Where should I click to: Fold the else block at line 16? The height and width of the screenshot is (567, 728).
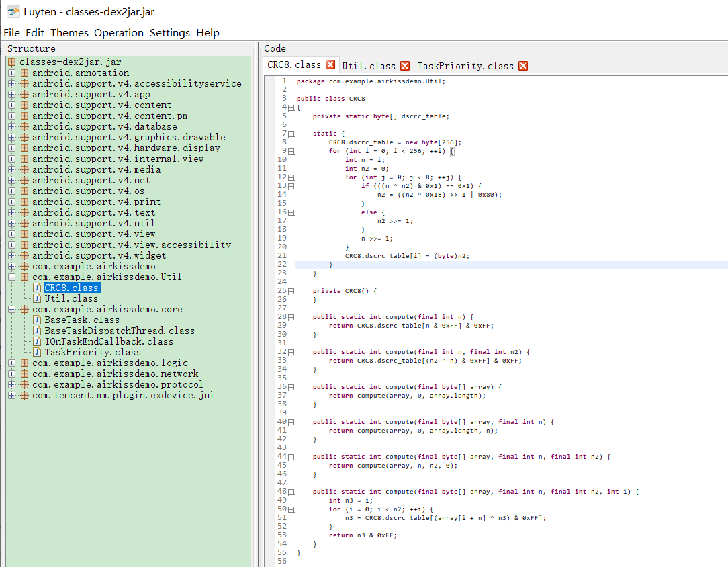pos(291,213)
